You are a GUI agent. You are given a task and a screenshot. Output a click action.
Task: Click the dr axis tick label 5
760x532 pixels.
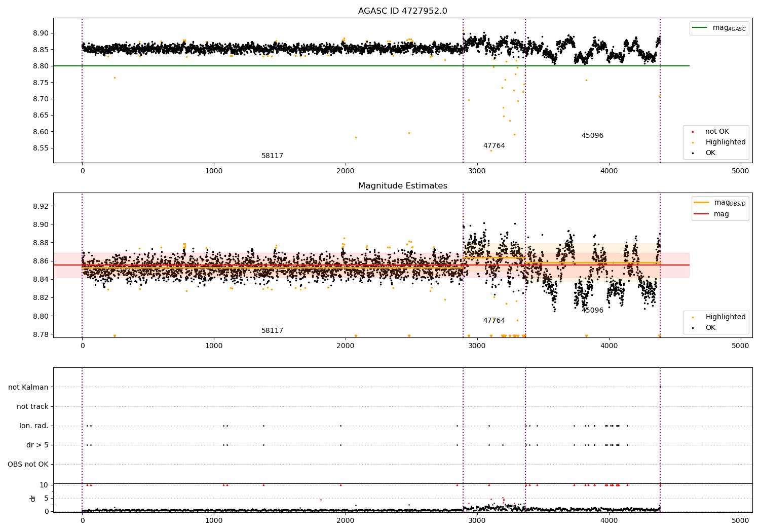47,498
